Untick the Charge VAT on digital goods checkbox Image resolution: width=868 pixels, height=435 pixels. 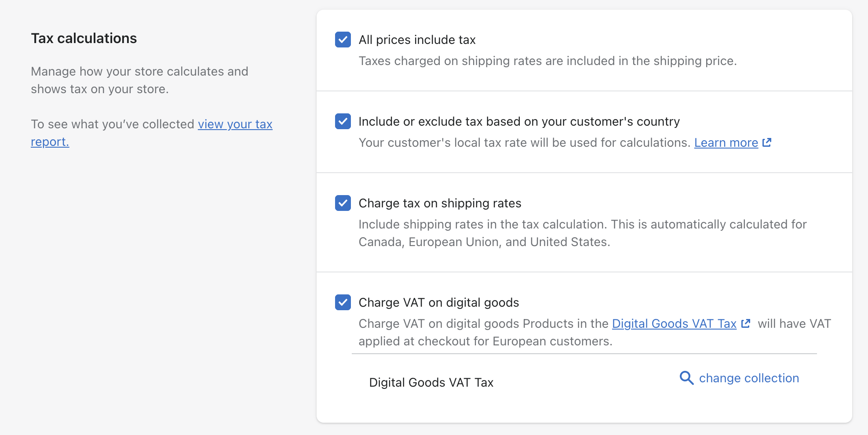tap(343, 302)
